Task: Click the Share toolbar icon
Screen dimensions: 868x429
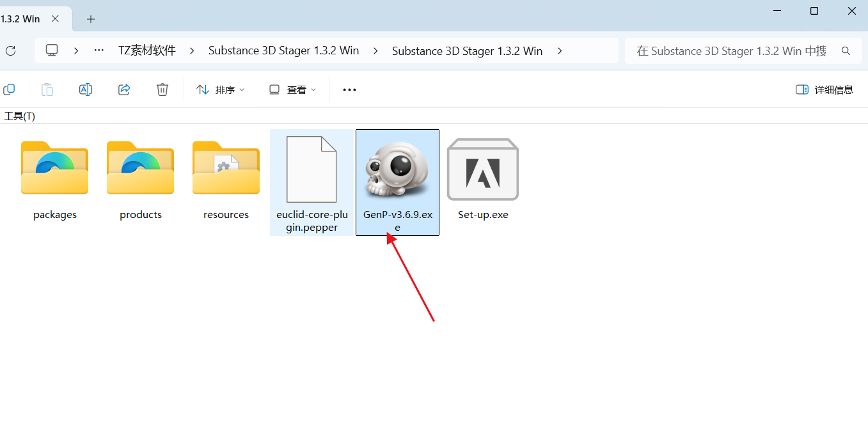Action: tap(124, 90)
